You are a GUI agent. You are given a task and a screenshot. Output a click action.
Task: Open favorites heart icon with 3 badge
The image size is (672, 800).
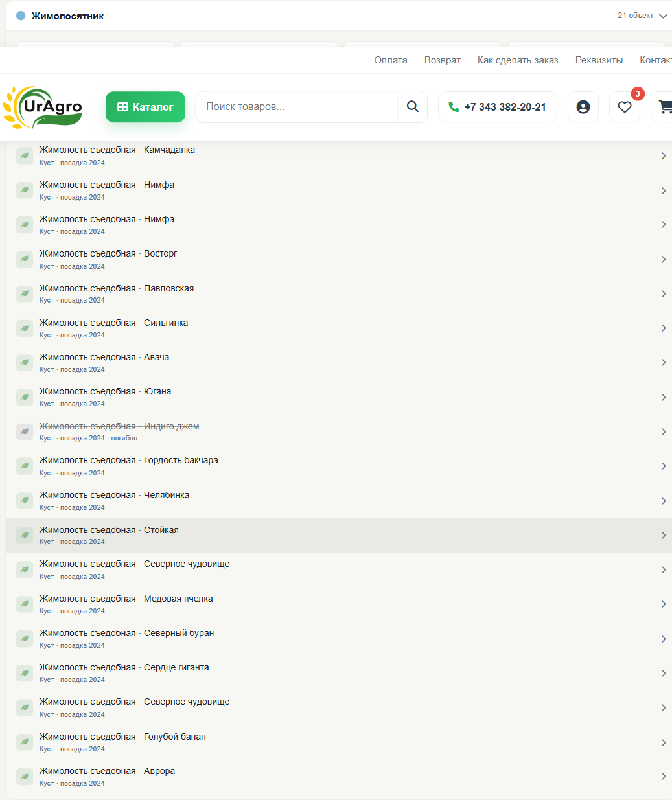click(625, 107)
